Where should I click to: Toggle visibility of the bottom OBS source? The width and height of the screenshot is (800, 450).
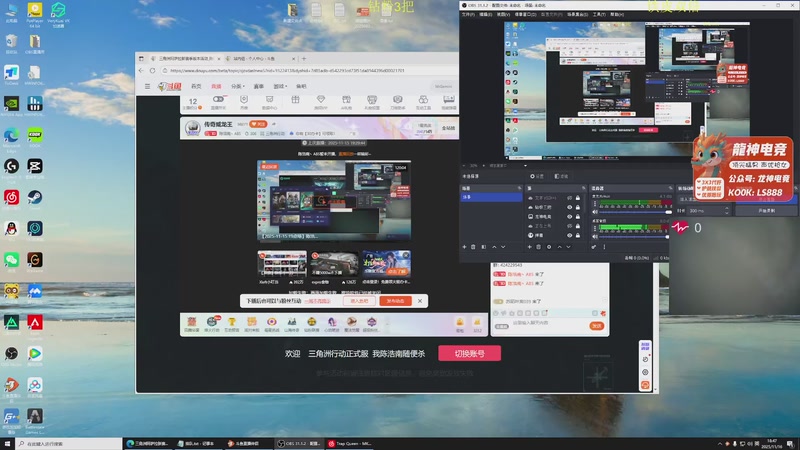pyautogui.click(x=569, y=235)
